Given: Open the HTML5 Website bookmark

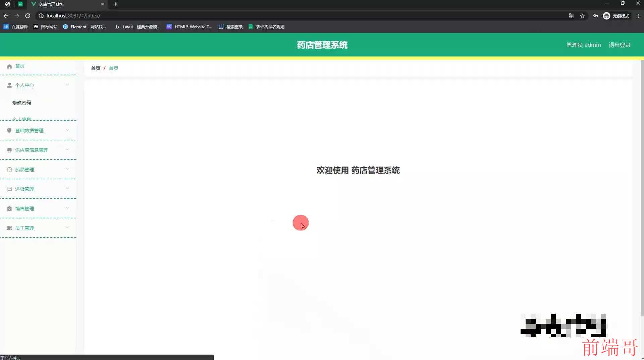Looking at the screenshot, I should pyautogui.click(x=190, y=27).
